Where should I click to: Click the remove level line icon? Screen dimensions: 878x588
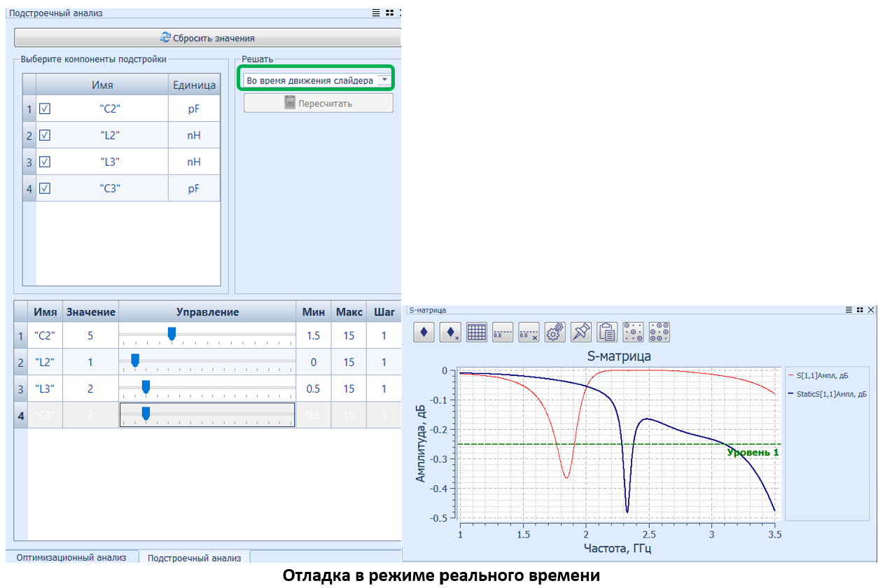point(529,332)
